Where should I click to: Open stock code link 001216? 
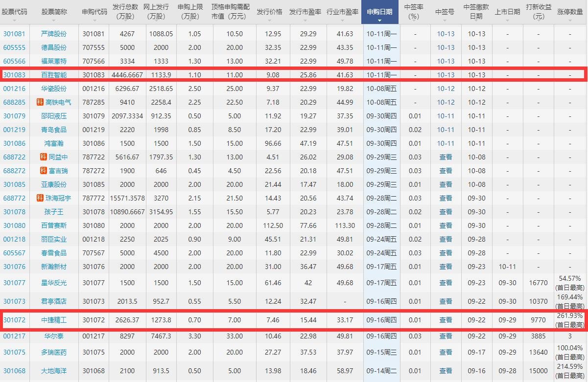(15, 89)
